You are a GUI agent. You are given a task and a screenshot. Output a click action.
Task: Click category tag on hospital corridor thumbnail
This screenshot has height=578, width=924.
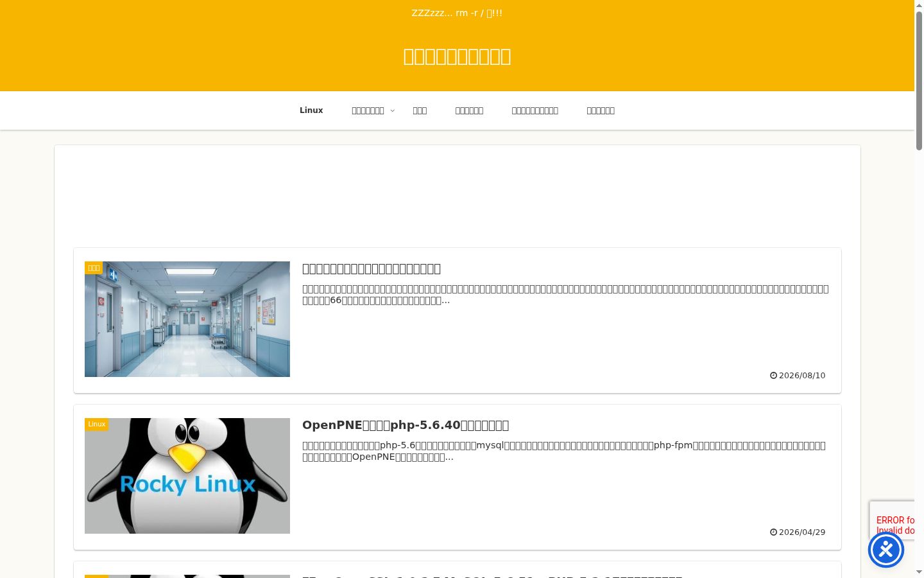[94, 268]
